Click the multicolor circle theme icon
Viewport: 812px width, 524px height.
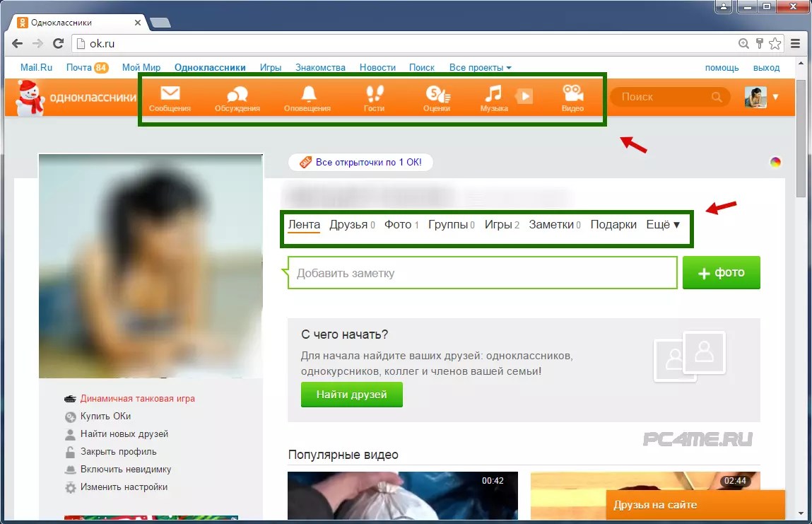point(775,162)
